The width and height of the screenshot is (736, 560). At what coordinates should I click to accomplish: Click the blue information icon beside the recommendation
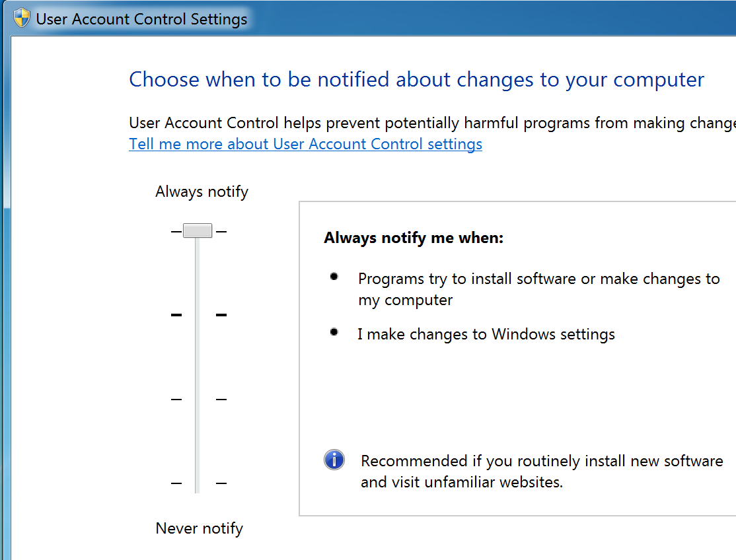[x=334, y=460]
